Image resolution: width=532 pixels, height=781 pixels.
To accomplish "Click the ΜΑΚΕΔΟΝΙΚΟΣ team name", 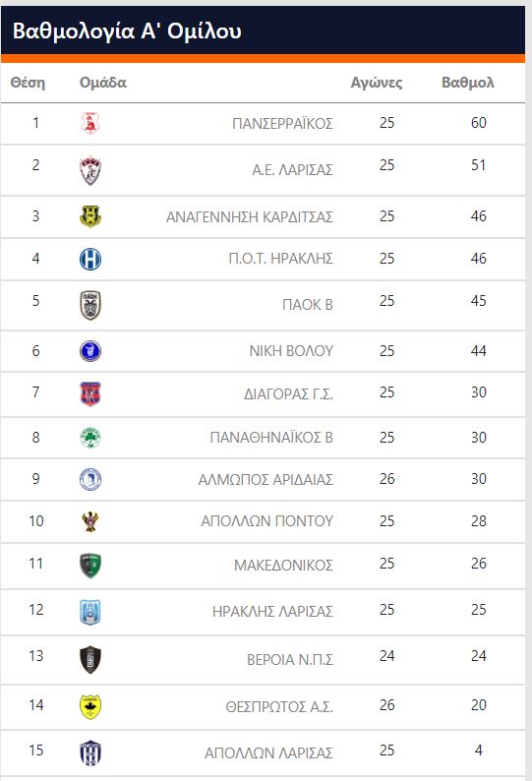I will click(x=283, y=565).
